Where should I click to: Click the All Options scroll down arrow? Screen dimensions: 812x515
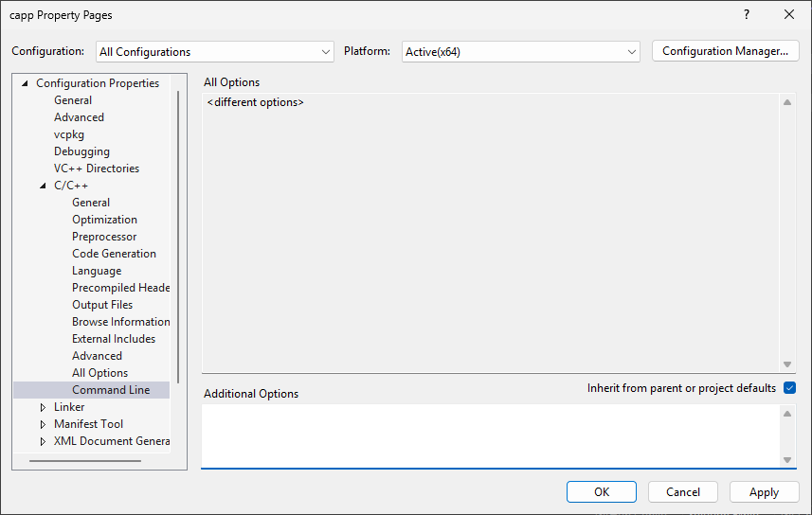[x=787, y=364]
